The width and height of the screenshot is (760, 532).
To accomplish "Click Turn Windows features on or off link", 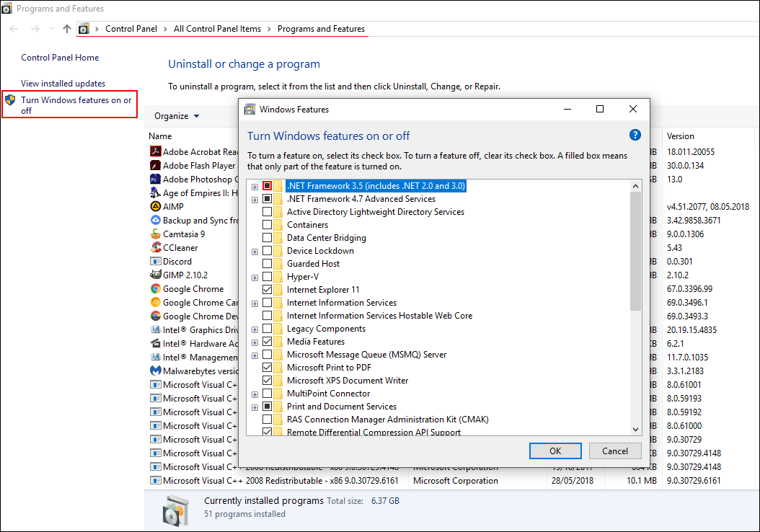I will 76,105.
